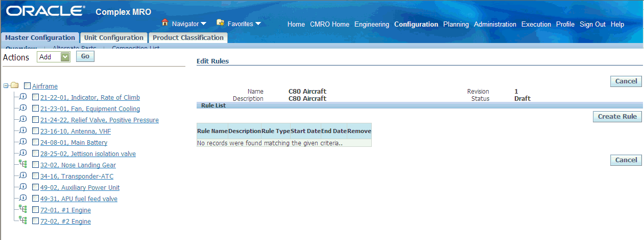
Task: Click the Navigator house icon
Action: pos(165,23)
